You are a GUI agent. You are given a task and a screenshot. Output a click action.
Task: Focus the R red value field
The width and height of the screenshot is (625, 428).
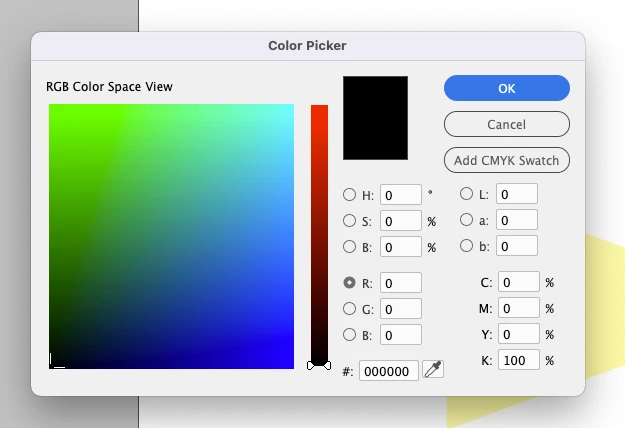[x=401, y=283]
